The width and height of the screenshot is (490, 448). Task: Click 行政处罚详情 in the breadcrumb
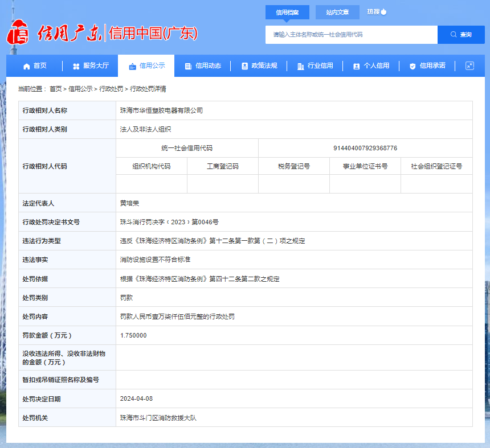coord(148,89)
